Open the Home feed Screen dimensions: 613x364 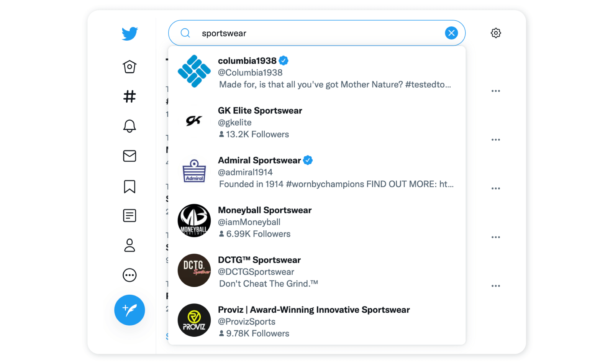[129, 67]
